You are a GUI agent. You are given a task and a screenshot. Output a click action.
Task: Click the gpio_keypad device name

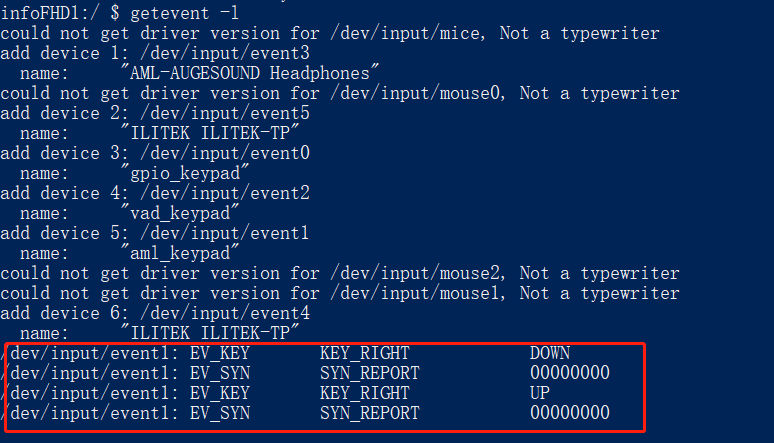[185, 173]
